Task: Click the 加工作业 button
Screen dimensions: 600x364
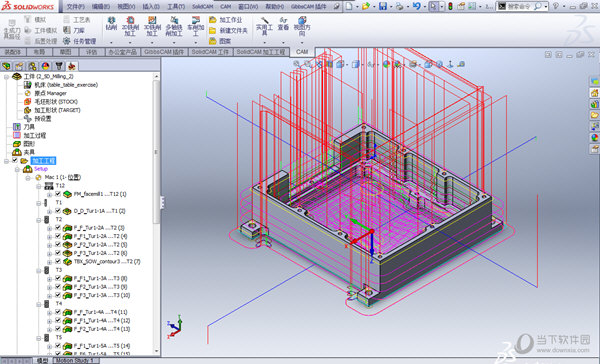Action: 226,20
